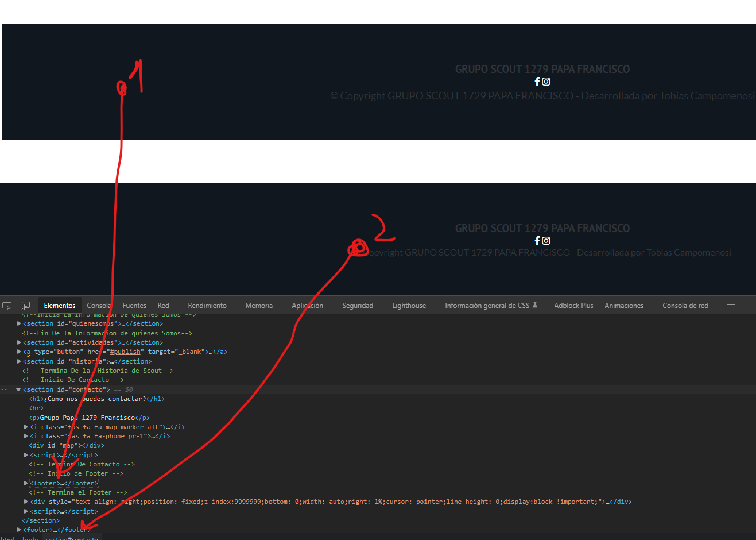
Task: Open Información general de CSS tab
Action: pyautogui.click(x=491, y=306)
